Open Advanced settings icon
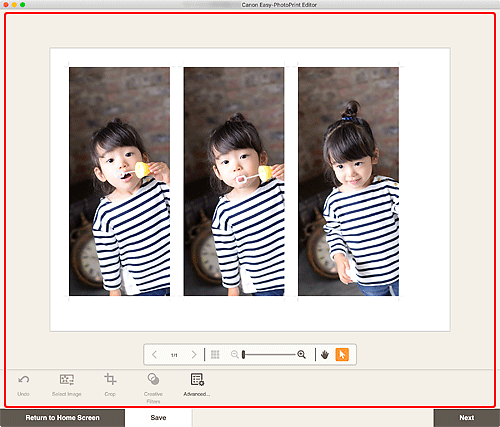The height and width of the screenshot is (427, 500). pyautogui.click(x=197, y=379)
